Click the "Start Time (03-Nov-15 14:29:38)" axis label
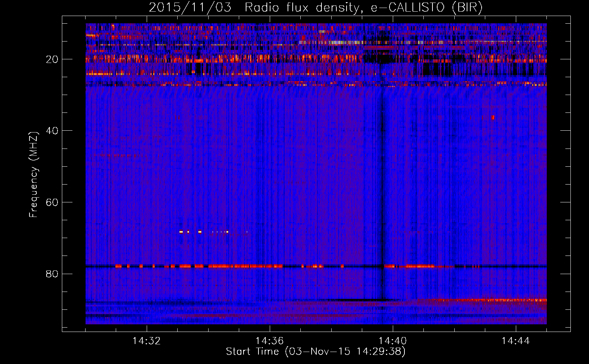The height and width of the screenshot is (364, 589). click(x=316, y=352)
